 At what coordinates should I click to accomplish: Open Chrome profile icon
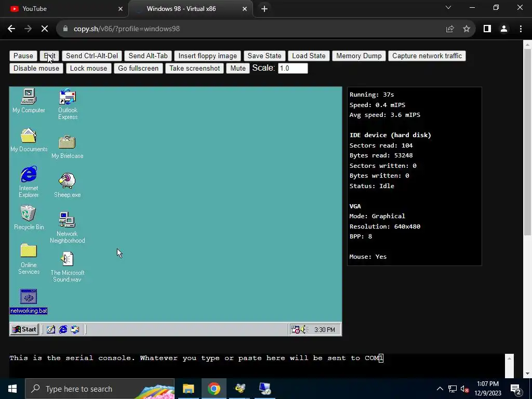pyautogui.click(x=504, y=29)
